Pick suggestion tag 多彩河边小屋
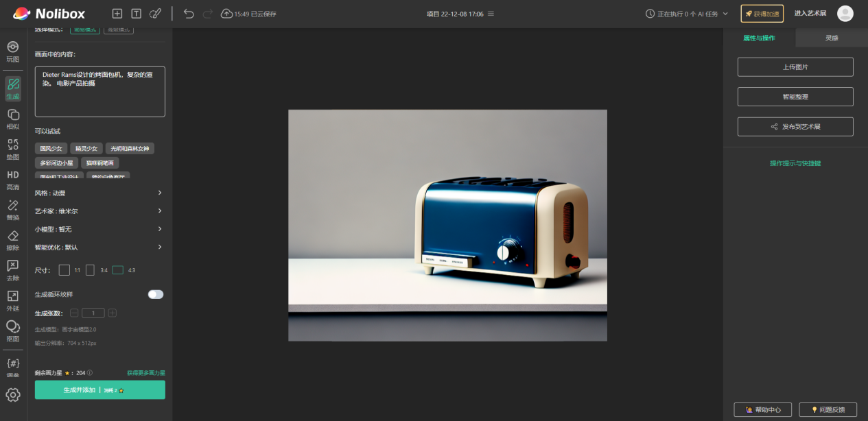Viewport: 868px width, 421px height. pos(56,163)
